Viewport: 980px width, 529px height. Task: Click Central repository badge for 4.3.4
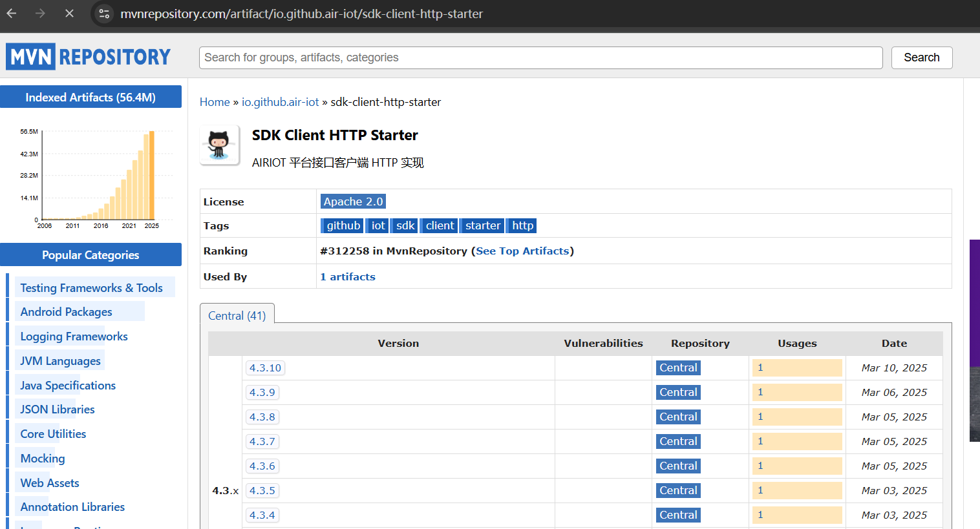[678, 515]
